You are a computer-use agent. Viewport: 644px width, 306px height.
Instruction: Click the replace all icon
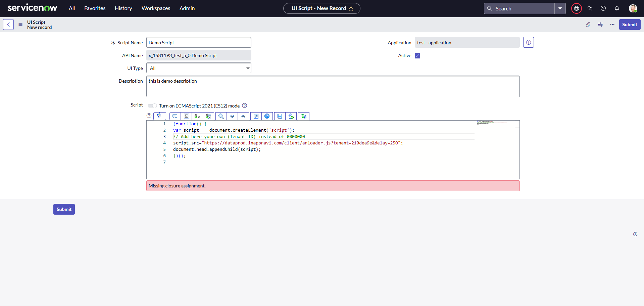click(x=208, y=116)
